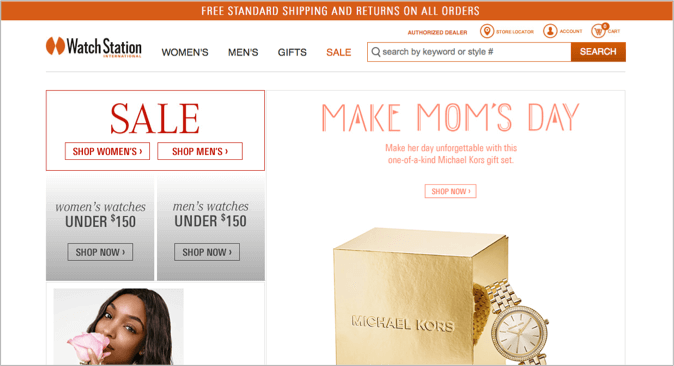Screen dimensions: 674x366
Task: Open the shopping cart icon
Action: pos(599,31)
